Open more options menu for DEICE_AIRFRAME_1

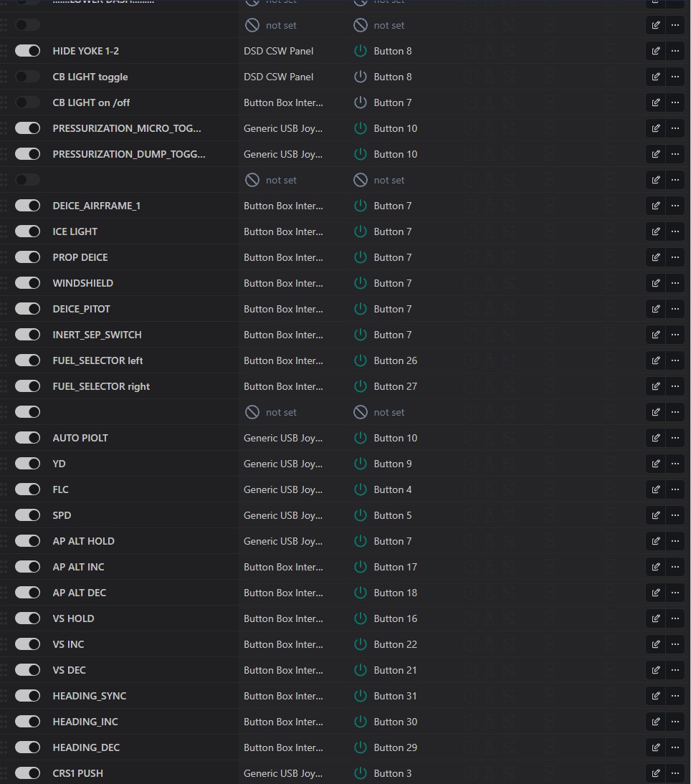(x=675, y=206)
